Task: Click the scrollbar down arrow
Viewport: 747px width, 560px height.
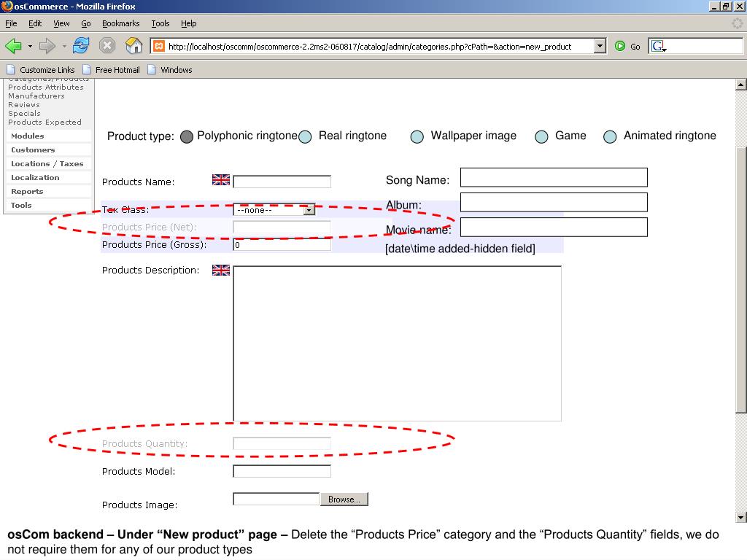Action: tap(741, 517)
